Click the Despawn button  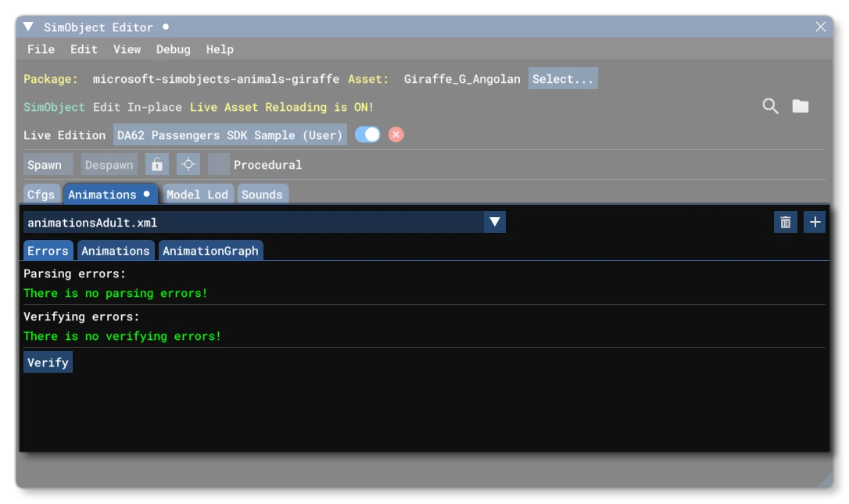tap(109, 165)
